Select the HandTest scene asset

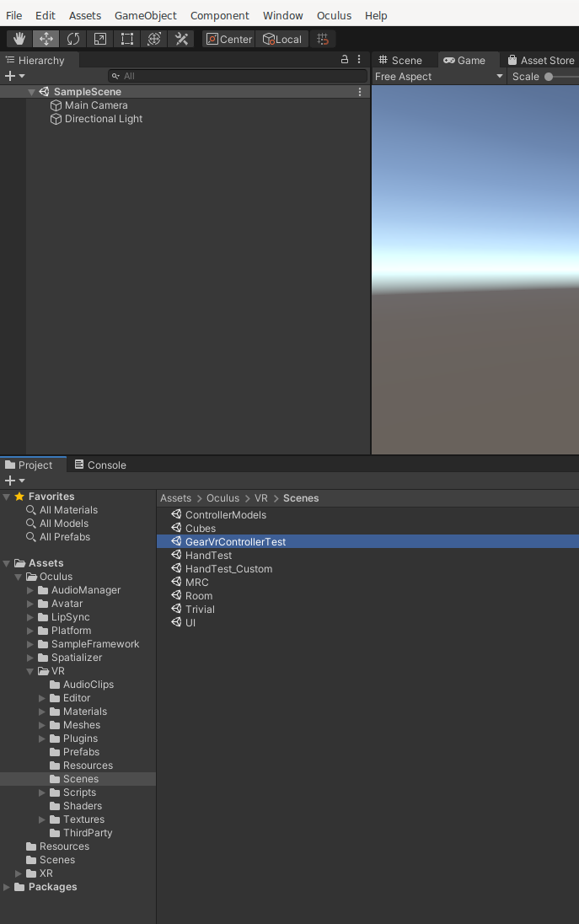tap(208, 556)
